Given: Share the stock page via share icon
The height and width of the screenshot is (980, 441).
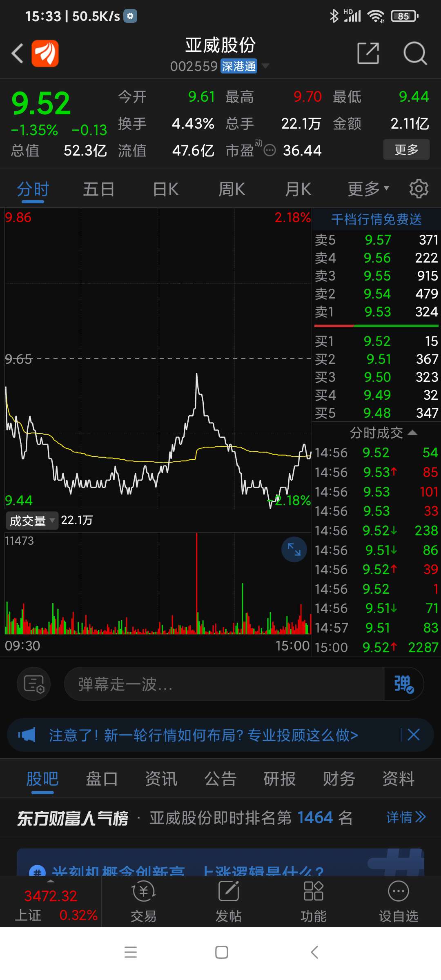Looking at the screenshot, I should click(368, 53).
